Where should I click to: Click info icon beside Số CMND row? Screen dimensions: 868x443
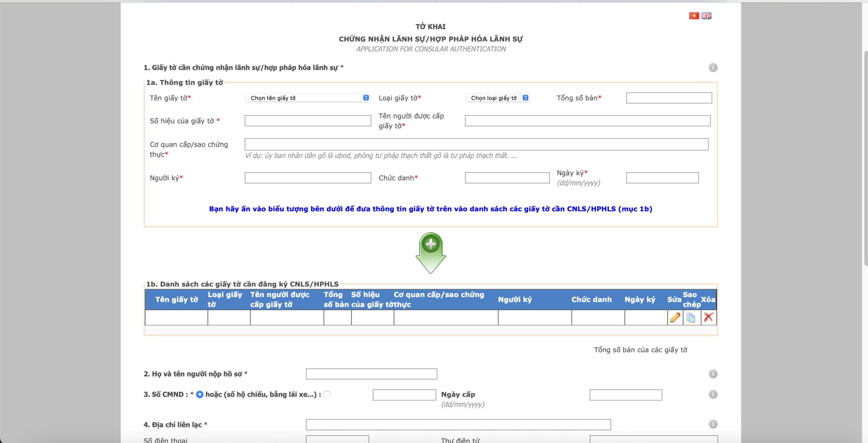tap(713, 395)
